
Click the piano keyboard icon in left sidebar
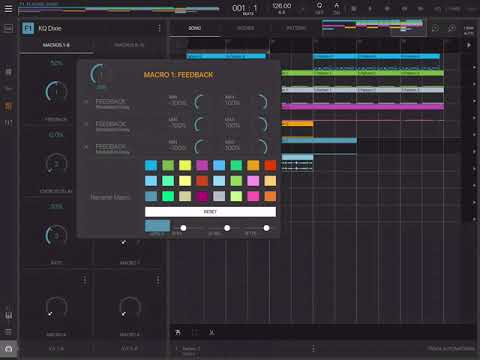(8, 315)
